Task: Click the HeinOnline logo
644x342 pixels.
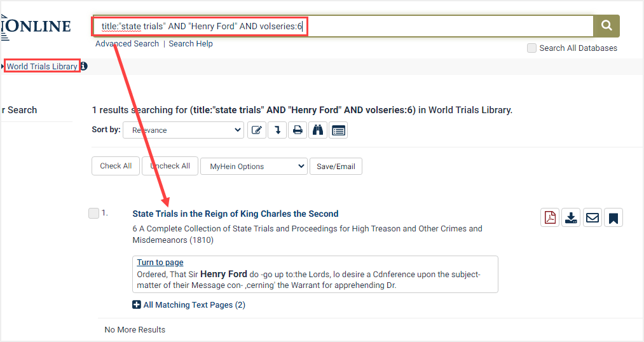Action: coord(36,27)
